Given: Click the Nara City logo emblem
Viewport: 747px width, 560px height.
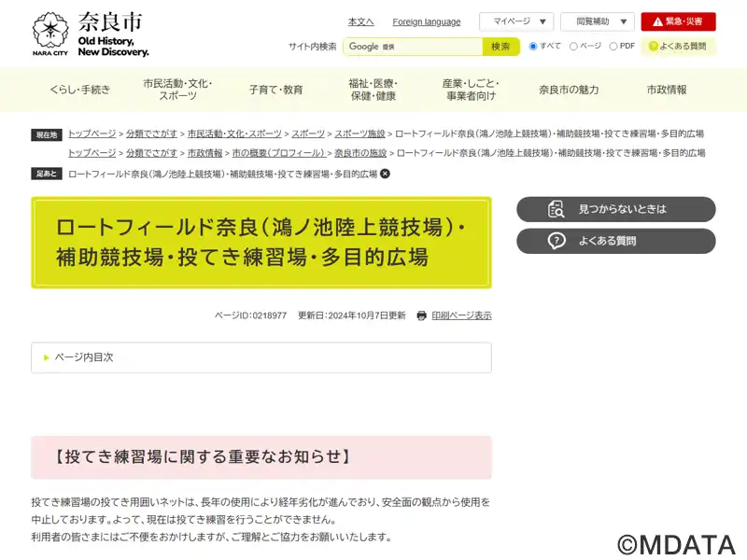Looking at the screenshot, I should [x=50, y=33].
